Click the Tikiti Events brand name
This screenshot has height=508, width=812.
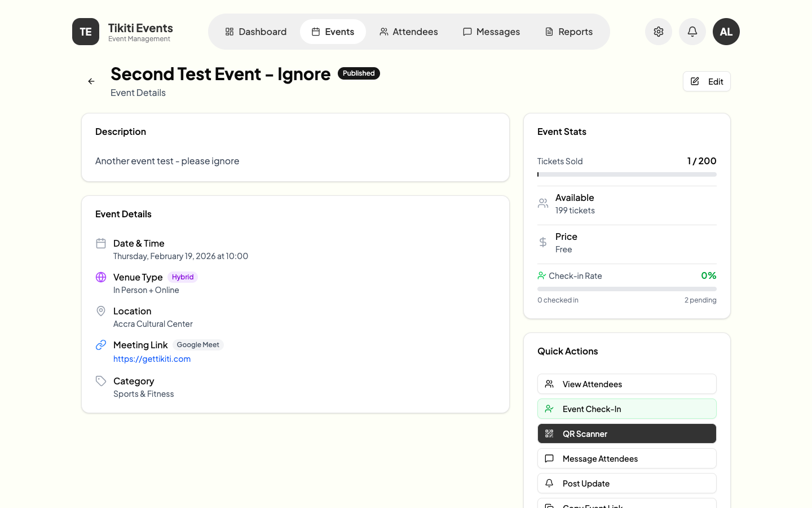coord(140,28)
